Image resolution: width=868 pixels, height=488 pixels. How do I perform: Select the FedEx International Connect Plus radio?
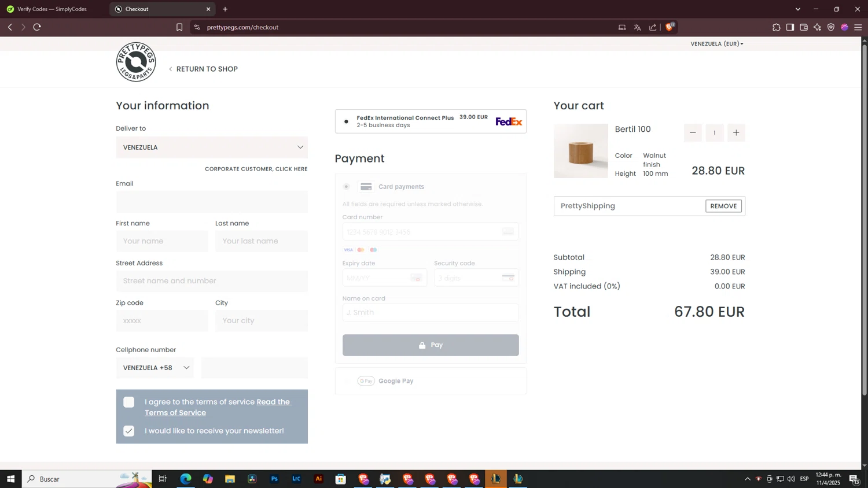pos(346,121)
